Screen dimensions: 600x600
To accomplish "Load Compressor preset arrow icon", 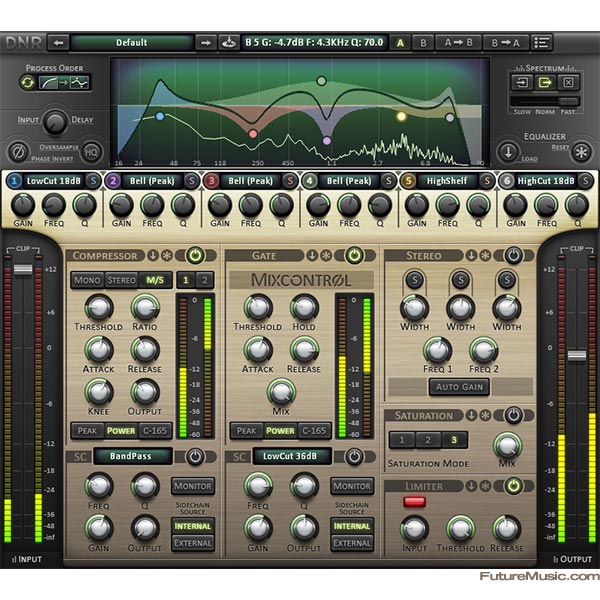I will tap(153, 255).
